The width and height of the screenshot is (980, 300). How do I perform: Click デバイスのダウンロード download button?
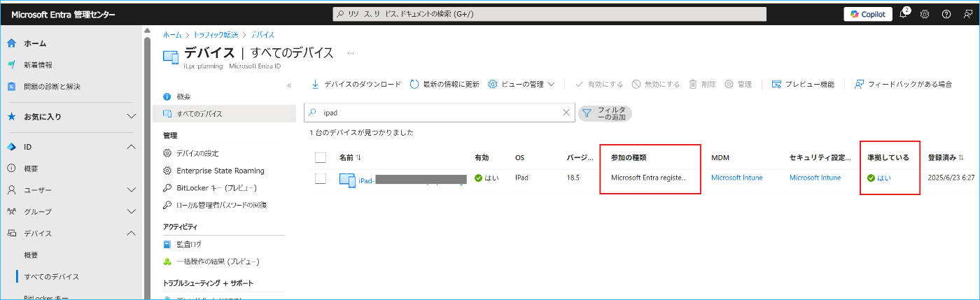(x=356, y=84)
